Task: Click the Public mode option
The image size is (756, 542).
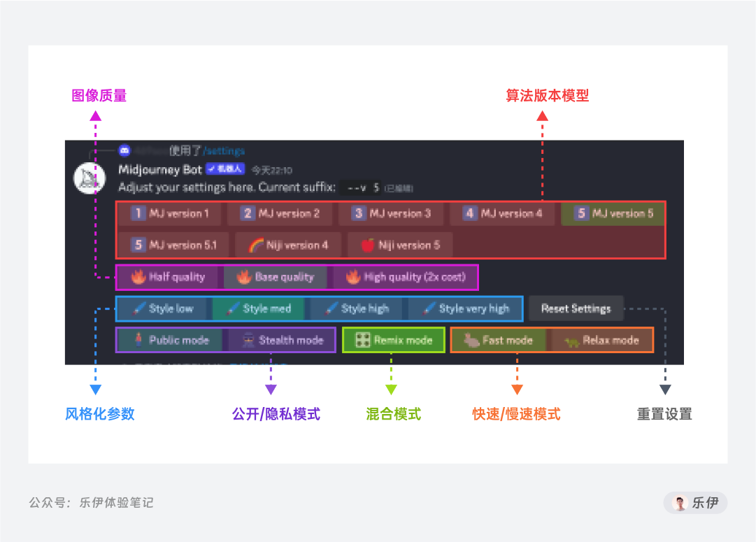Action: click(x=171, y=341)
